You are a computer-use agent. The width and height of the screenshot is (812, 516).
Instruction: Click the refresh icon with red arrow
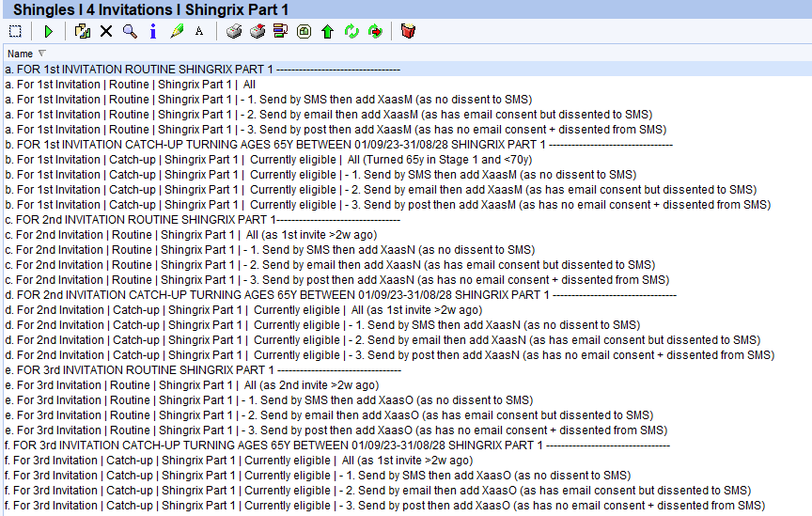click(375, 32)
